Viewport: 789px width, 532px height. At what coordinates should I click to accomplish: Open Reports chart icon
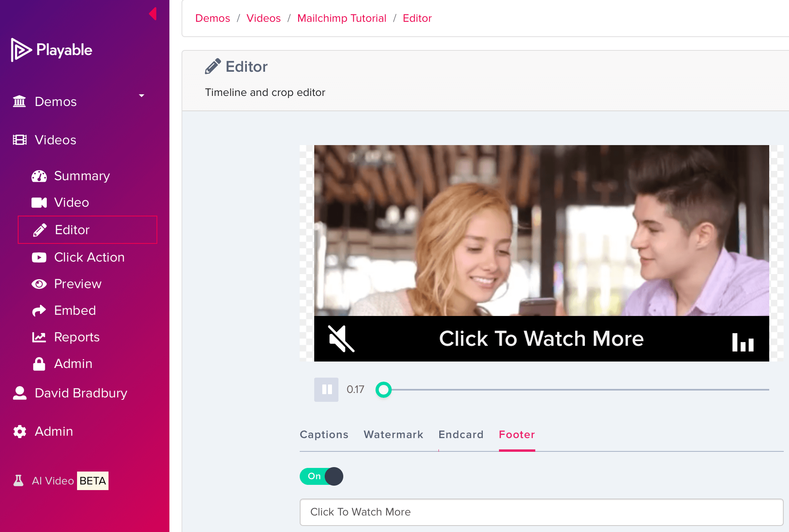tap(39, 337)
